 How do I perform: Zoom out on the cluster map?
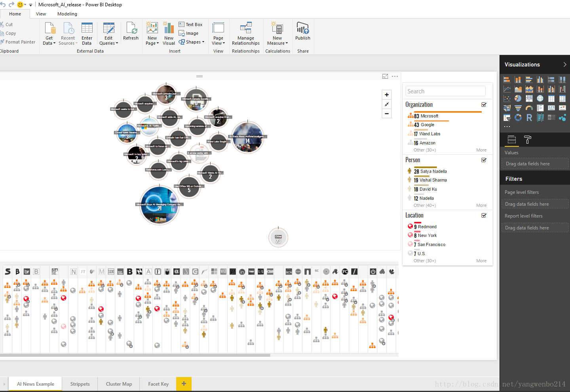387,114
